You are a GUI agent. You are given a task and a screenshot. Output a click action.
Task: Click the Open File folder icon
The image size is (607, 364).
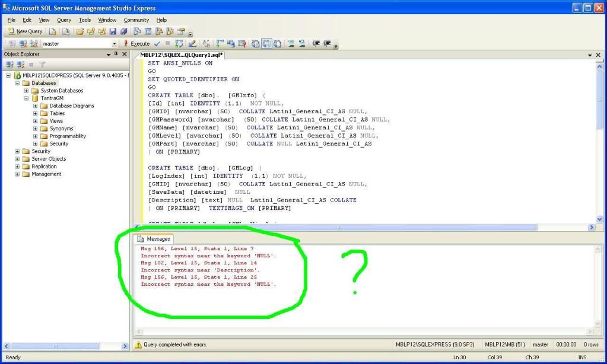coord(80,31)
